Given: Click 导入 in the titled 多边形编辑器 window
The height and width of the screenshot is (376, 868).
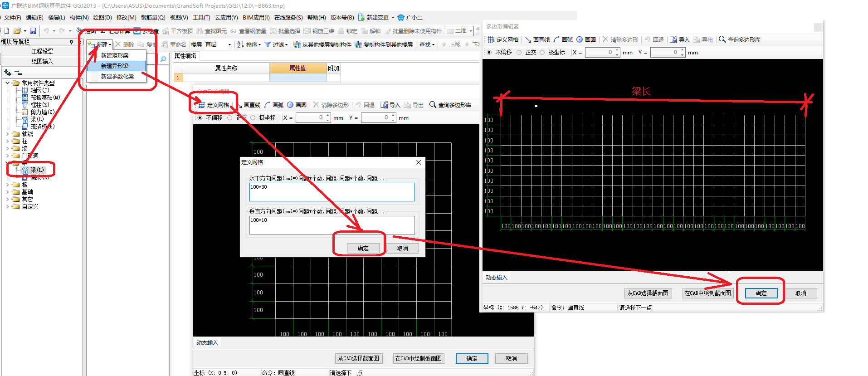Looking at the screenshot, I should [x=680, y=39].
